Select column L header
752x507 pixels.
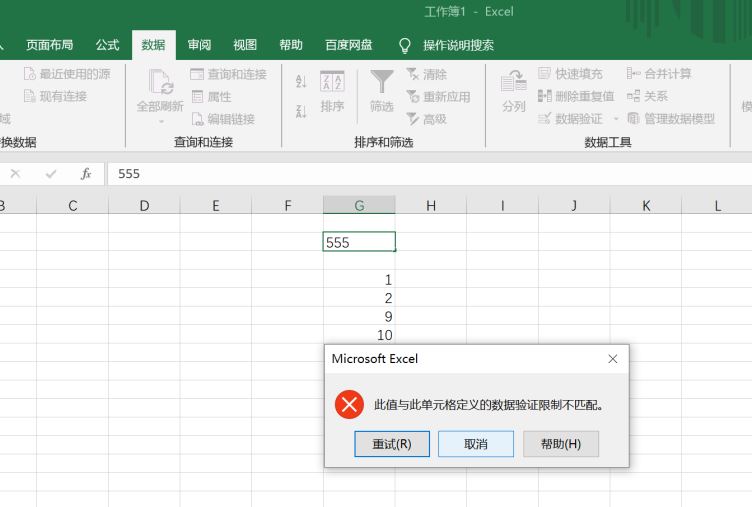pos(717,205)
